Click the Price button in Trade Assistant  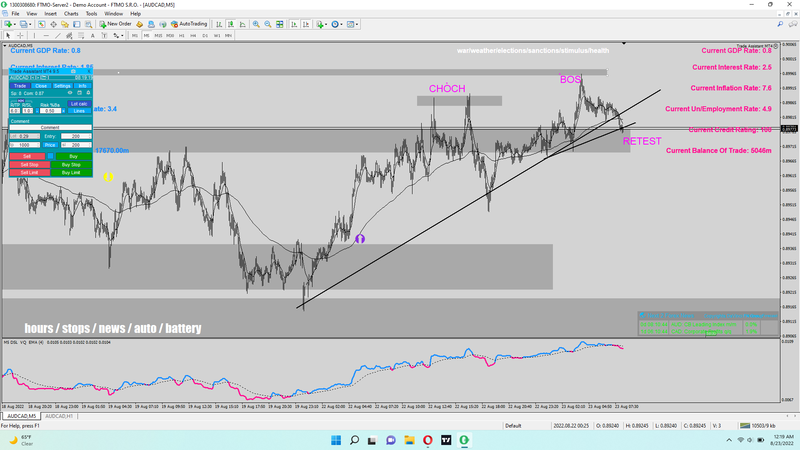pos(50,145)
